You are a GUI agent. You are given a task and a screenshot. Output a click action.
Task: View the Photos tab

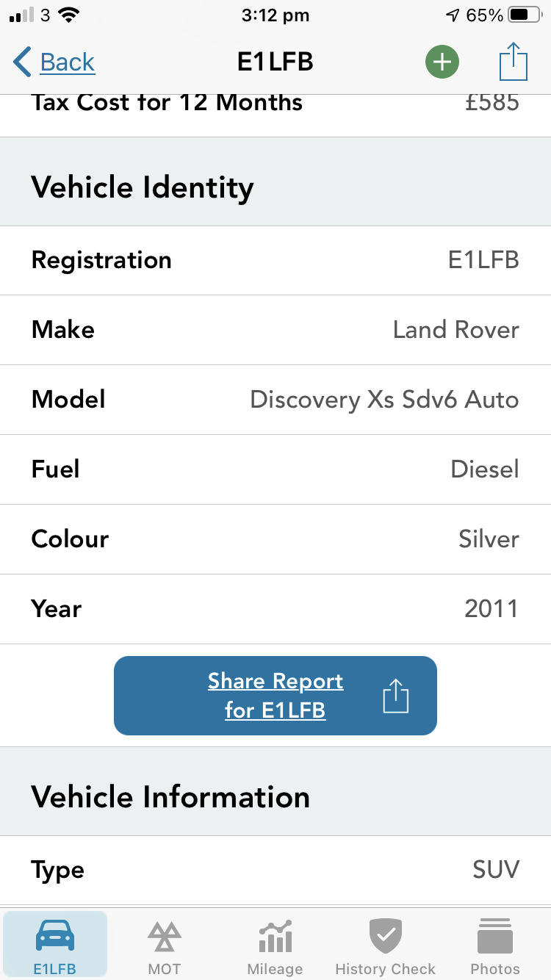click(495, 946)
